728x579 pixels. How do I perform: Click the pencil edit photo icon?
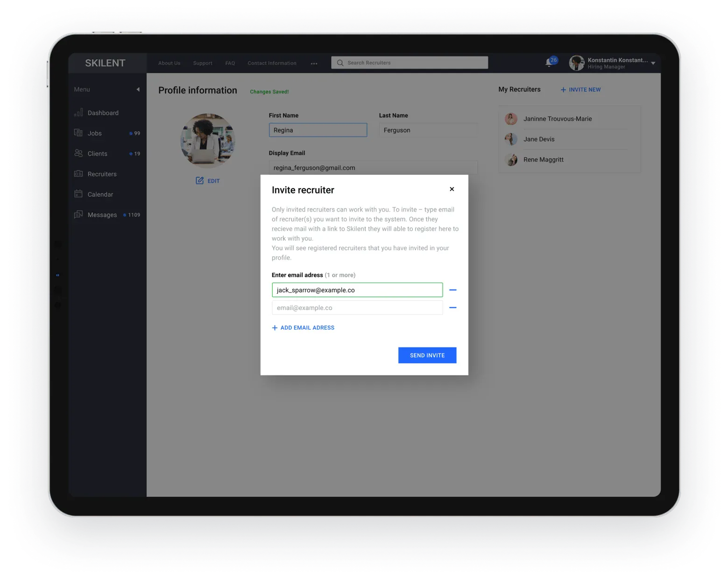tap(200, 180)
